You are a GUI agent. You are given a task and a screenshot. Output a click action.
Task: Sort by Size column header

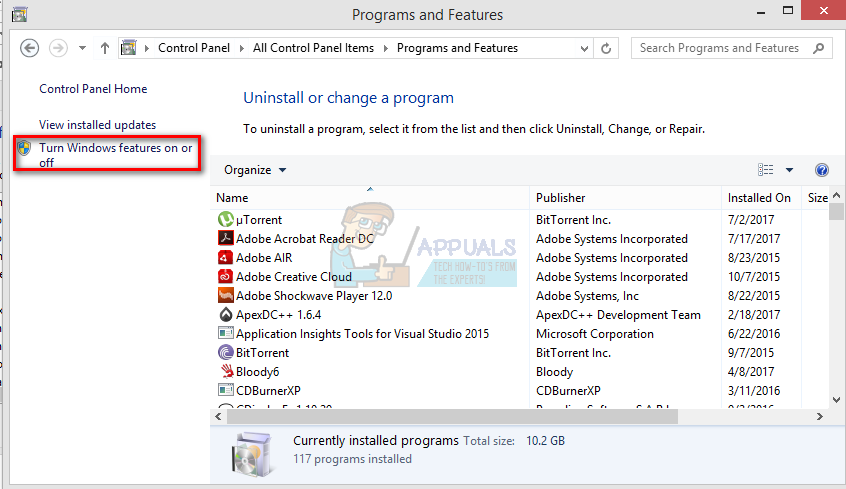(x=816, y=198)
